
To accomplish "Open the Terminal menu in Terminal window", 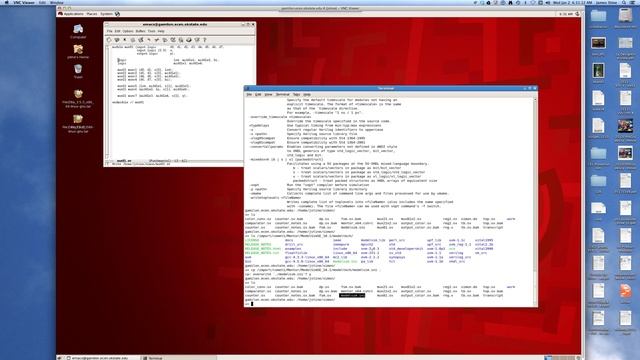I will pyautogui.click(x=282, y=94).
